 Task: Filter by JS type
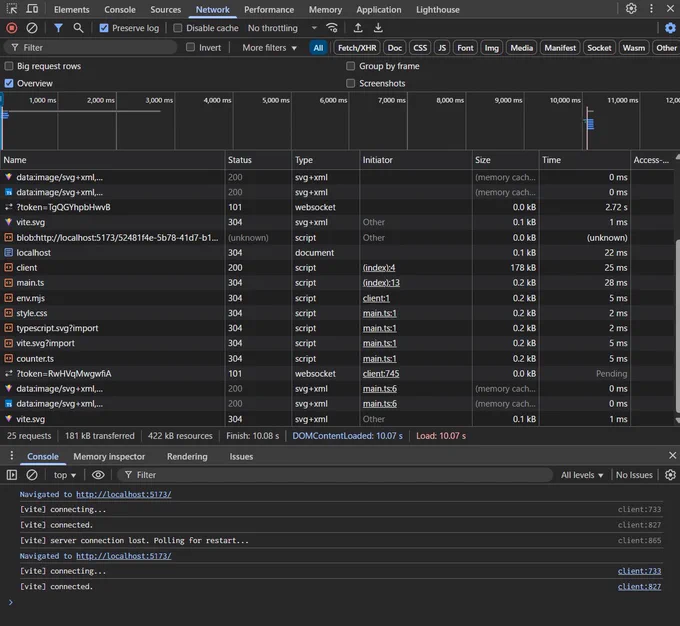(x=441, y=48)
